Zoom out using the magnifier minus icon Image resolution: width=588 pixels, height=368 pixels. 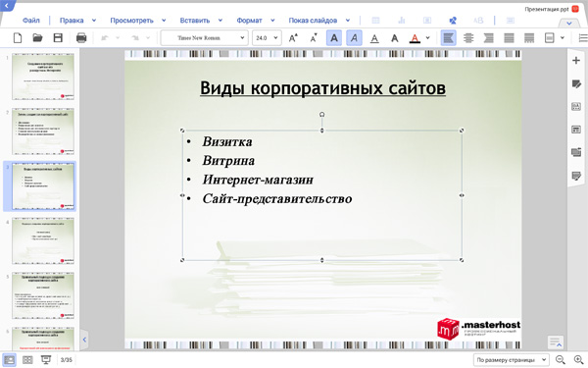(561, 360)
